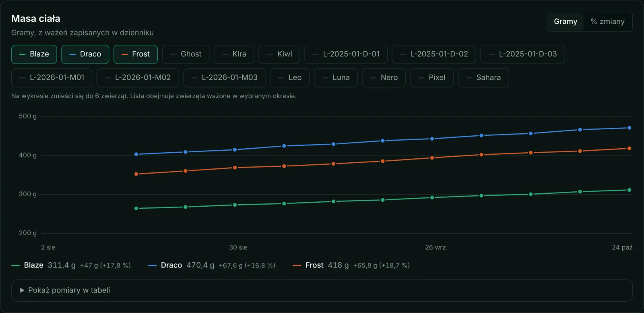Add Sahara to the chart
Screen dimensions: 644x313
tap(483, 78)
